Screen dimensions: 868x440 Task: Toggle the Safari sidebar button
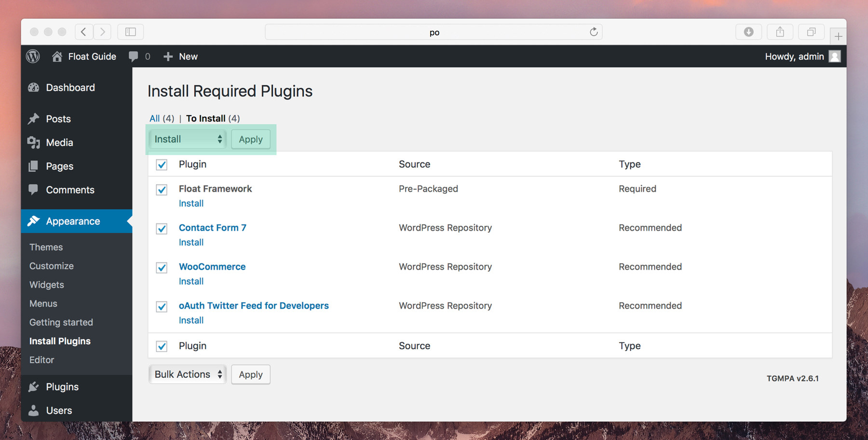point(131,32)
